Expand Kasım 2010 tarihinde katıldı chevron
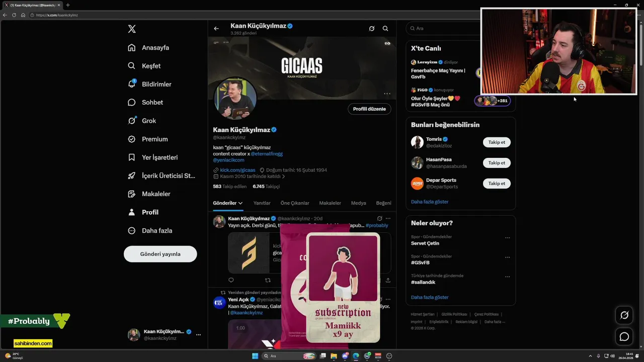Viewport: 644px width, 362px height. tap(284, 176)
